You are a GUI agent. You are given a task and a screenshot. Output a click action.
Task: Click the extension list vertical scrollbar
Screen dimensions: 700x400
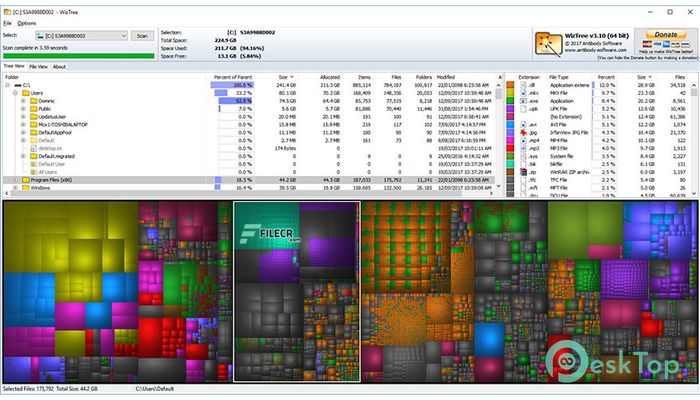coord(694,138)
